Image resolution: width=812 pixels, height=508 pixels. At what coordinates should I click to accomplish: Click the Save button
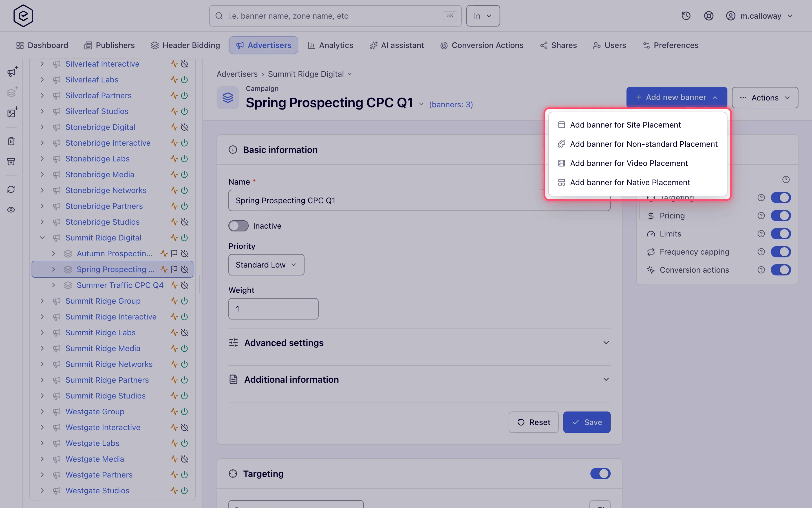(586, 422)
